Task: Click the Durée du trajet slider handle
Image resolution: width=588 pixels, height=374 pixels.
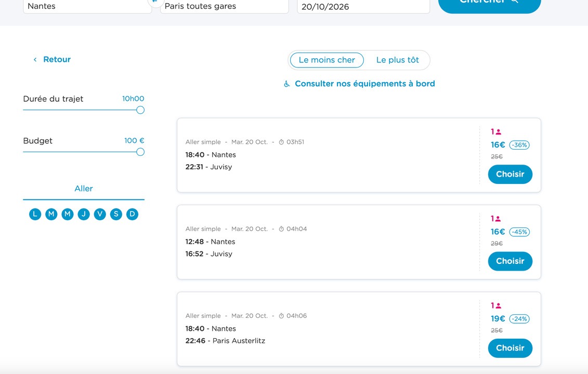Action: click(140, 110)
